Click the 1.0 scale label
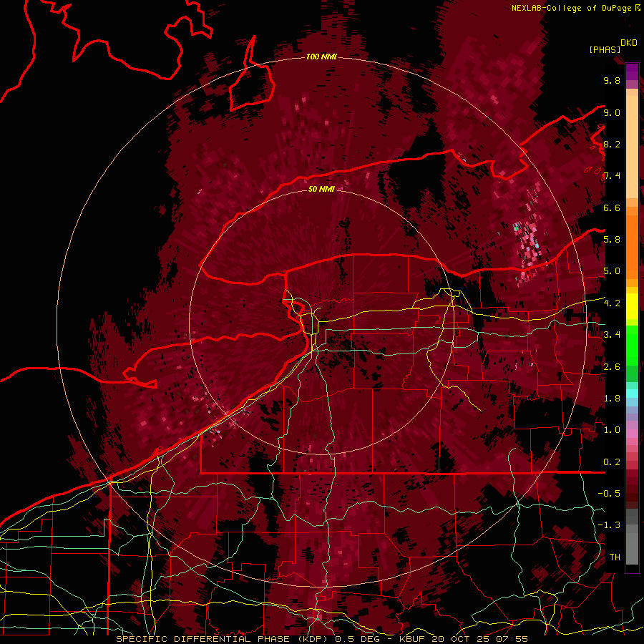 612,430
